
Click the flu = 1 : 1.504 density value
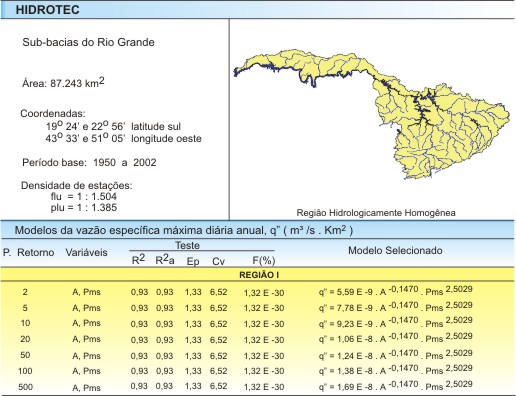click(x=84, y=196)
